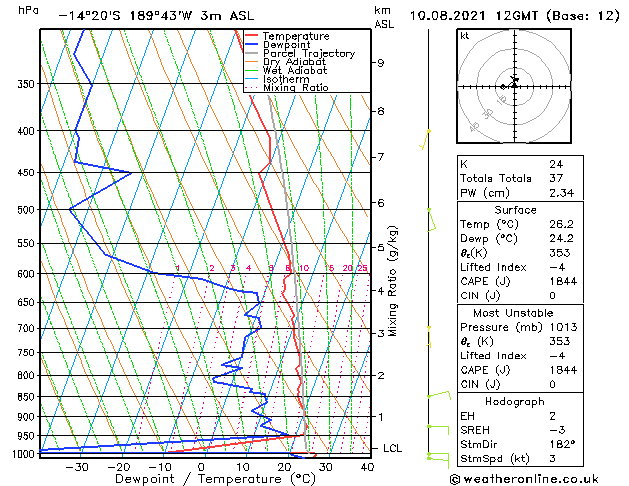Click the date text '10.08.2021 12GMT (Base: 12)'

pos(515,16)
